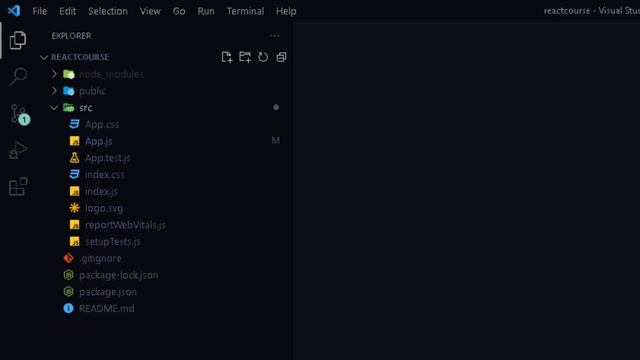Image resolution: width=640 pixels, height=360 pixels.
Task: Open logo.svg file
Action: pyautogui.click(x=104, y=208)
